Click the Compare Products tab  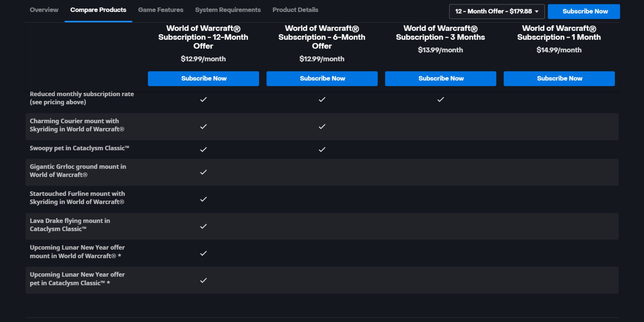tap(98, 10)
